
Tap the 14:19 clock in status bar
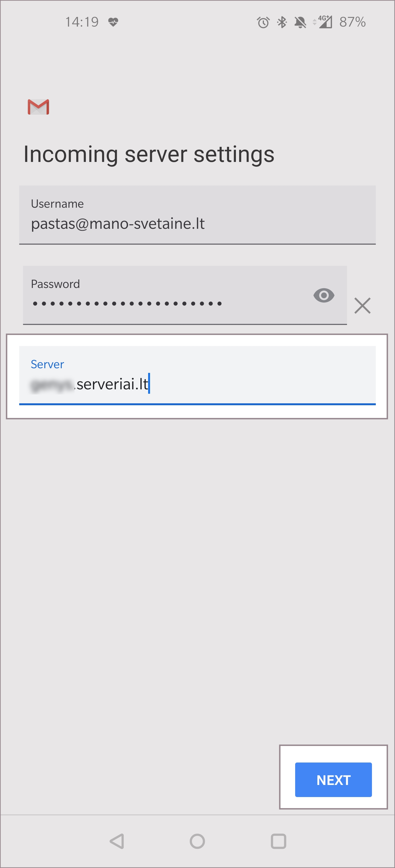pyautogui.click(x=82, y=22)
